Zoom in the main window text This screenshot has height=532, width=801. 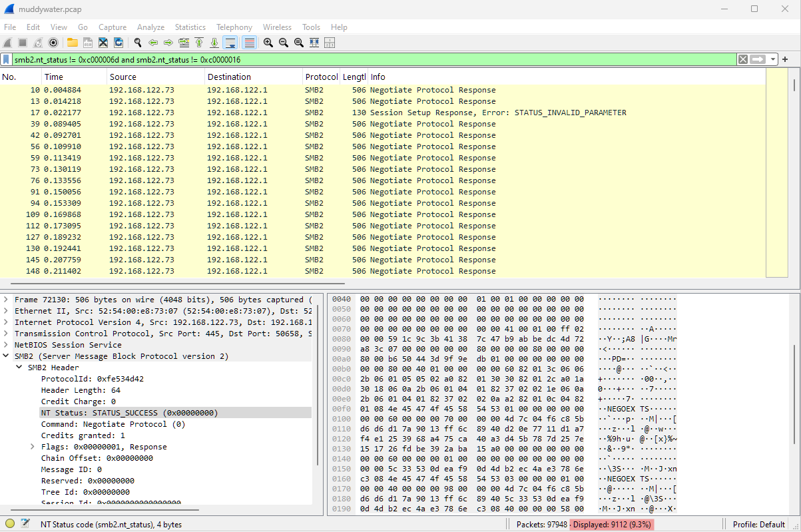268,43
